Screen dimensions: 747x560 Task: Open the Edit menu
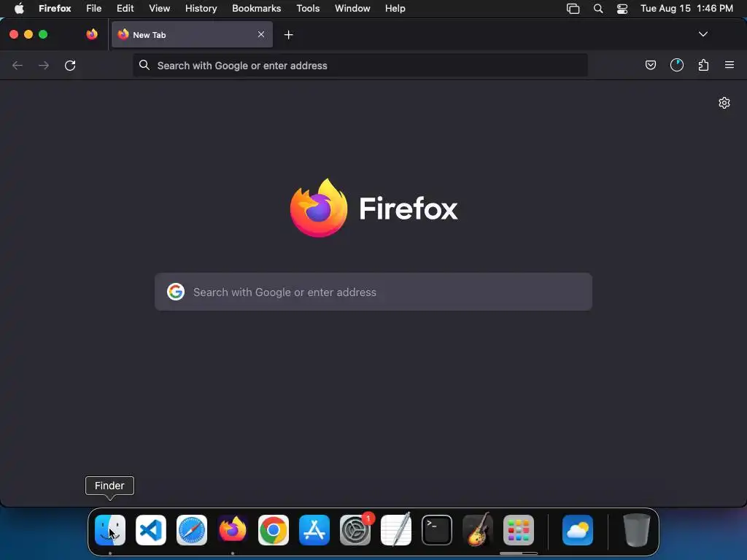pyautogui.click(x=125, y=9)
